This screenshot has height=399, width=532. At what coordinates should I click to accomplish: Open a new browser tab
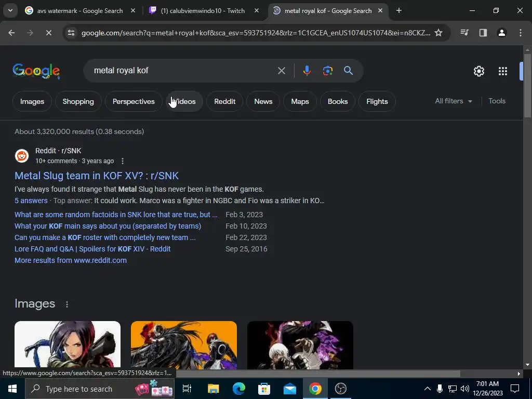399,10
